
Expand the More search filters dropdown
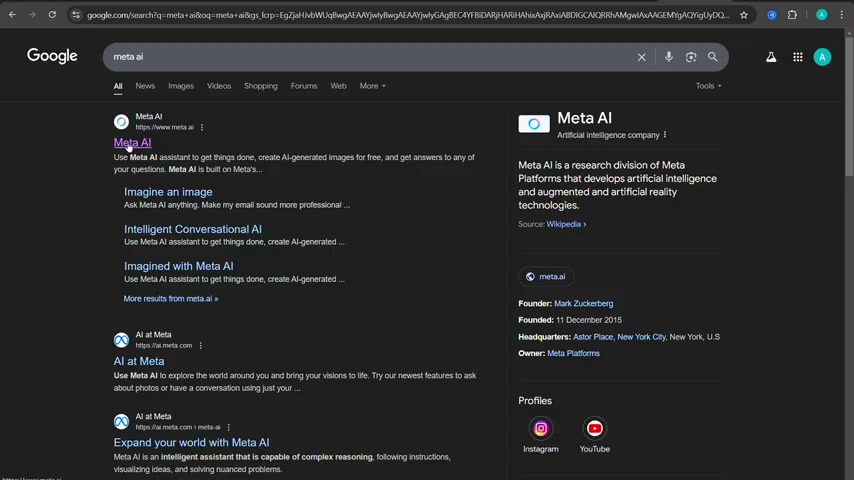click(x=373, y=86)
